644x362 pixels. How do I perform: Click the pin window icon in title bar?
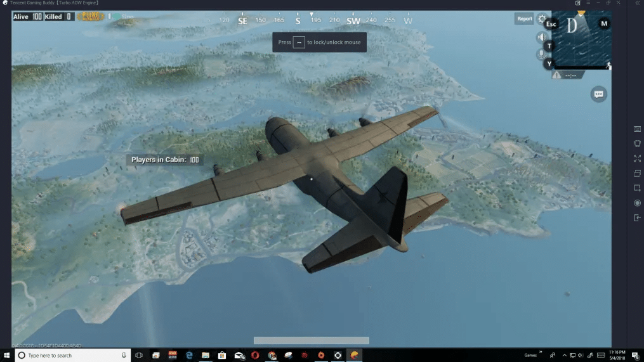click(x=578, y=3)
